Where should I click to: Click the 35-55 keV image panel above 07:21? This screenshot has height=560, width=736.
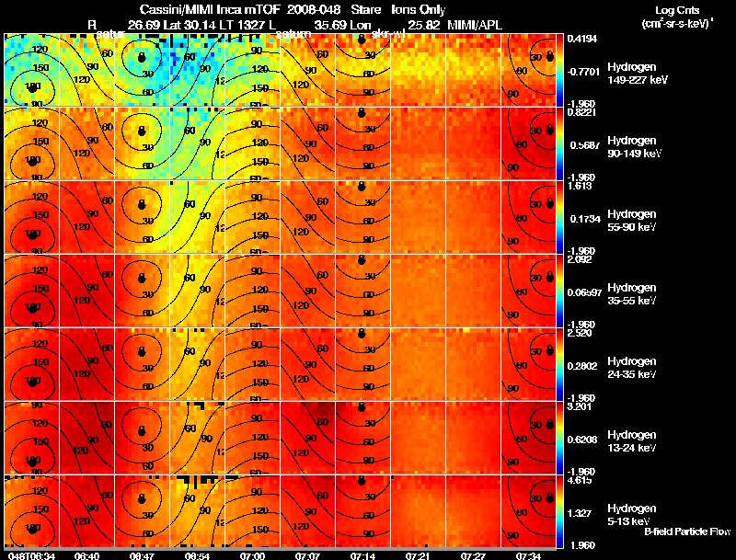point(418,291)
